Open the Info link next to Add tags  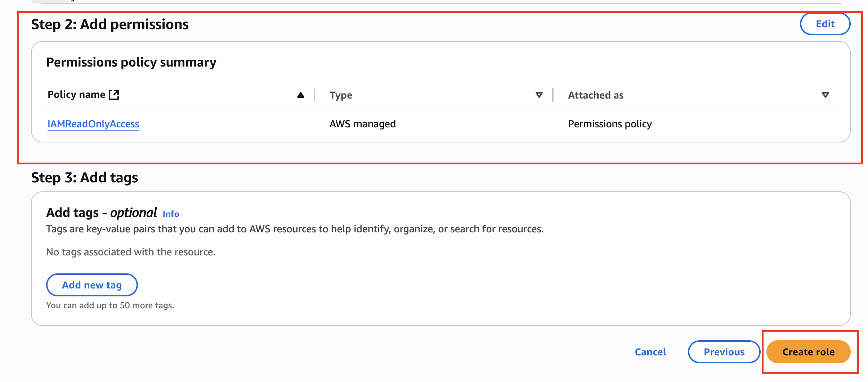coord(171,214)
